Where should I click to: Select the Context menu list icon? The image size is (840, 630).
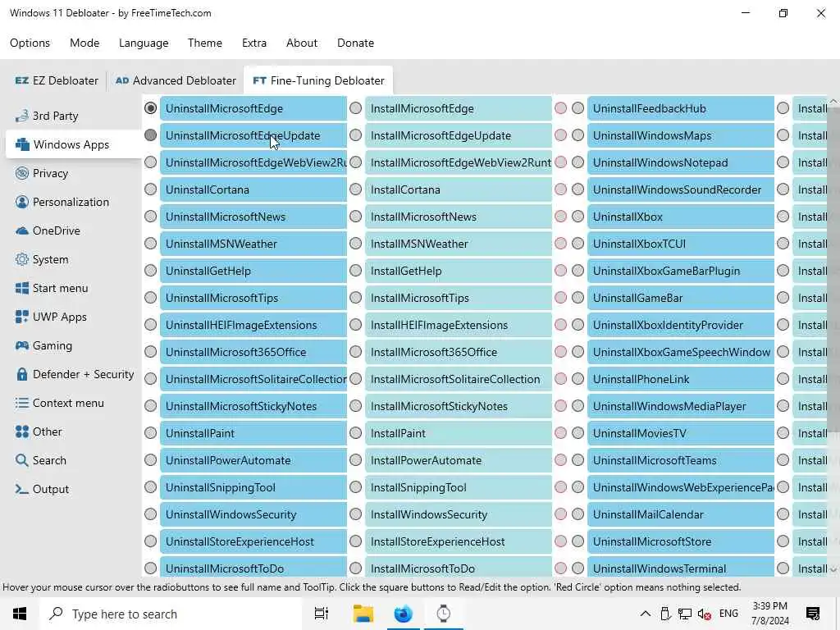pyautogui.click(x=22, y=403)
